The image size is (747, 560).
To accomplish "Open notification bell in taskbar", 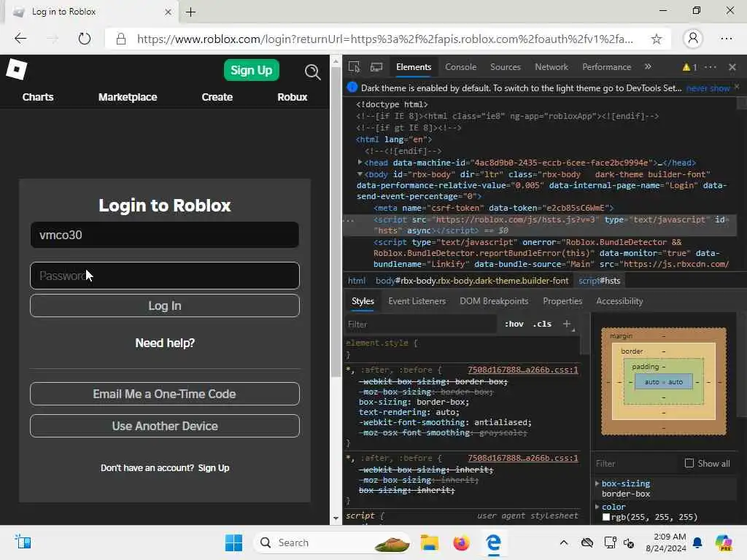I will pyautogui.click(x=697, y=542).
